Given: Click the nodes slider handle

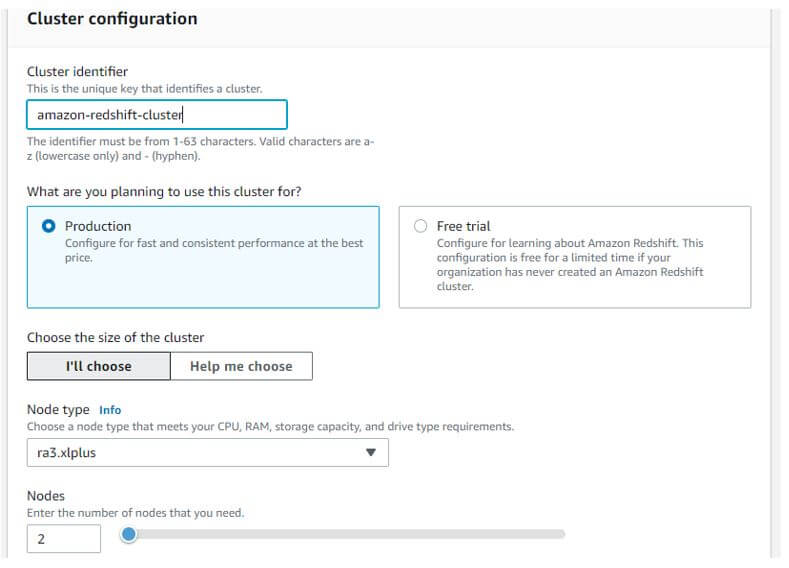Looking at the screenshot, I should pyautogui.click(x=128, y=534).
